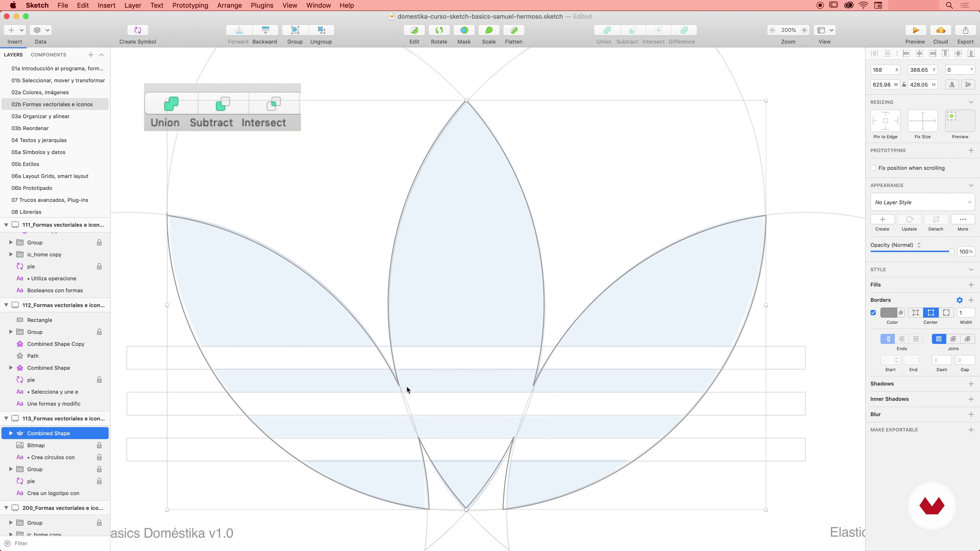Open border settings gear icon

click(960, 300)
